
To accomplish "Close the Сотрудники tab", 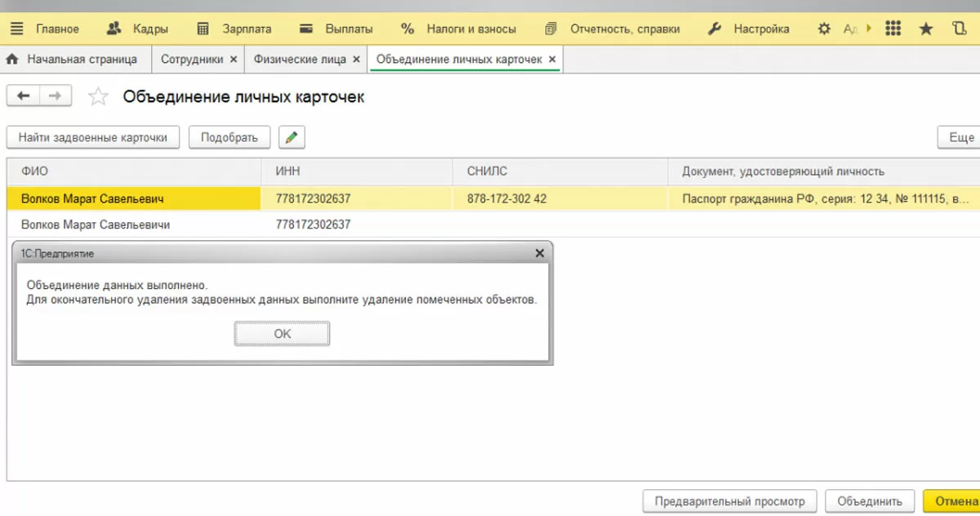I will tap(234, 60).
